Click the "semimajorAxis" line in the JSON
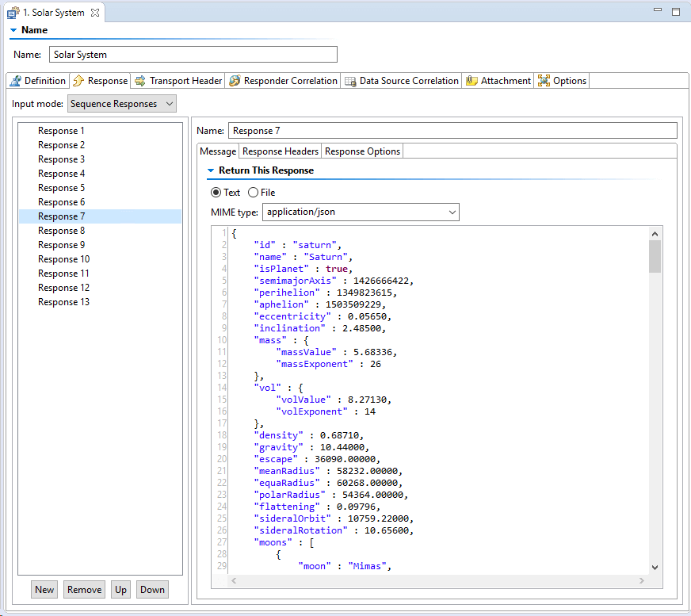 pos(334,281)
